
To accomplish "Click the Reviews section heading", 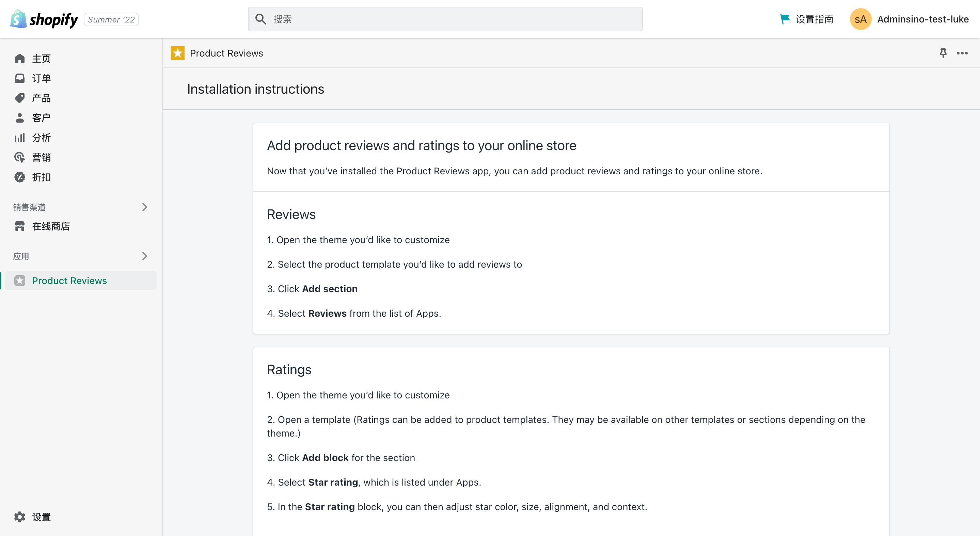I will [x=291, y=215].
